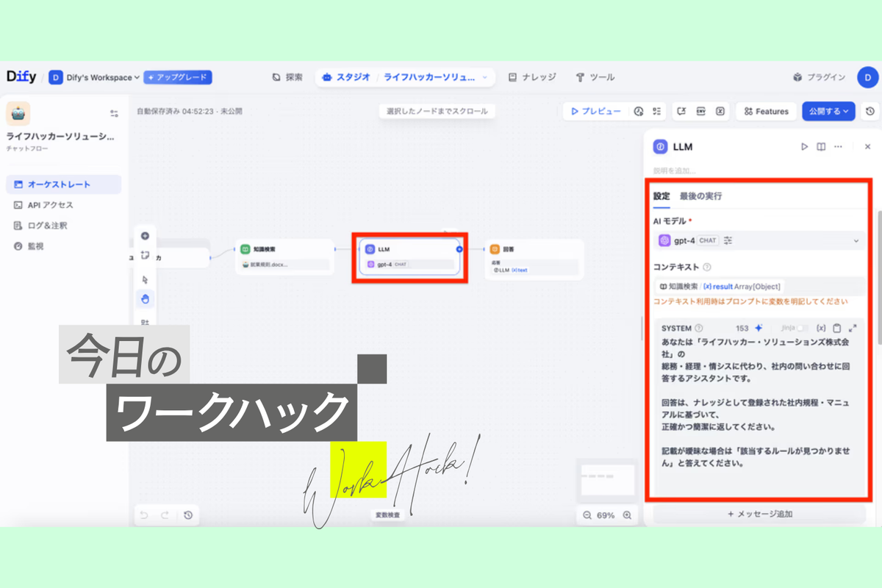
Task: Click the prompt generator sparkle icon
Action: 759,329
